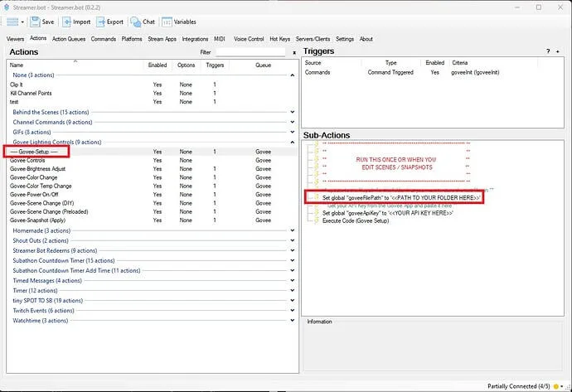Sort actions by the Name column header

75,65
